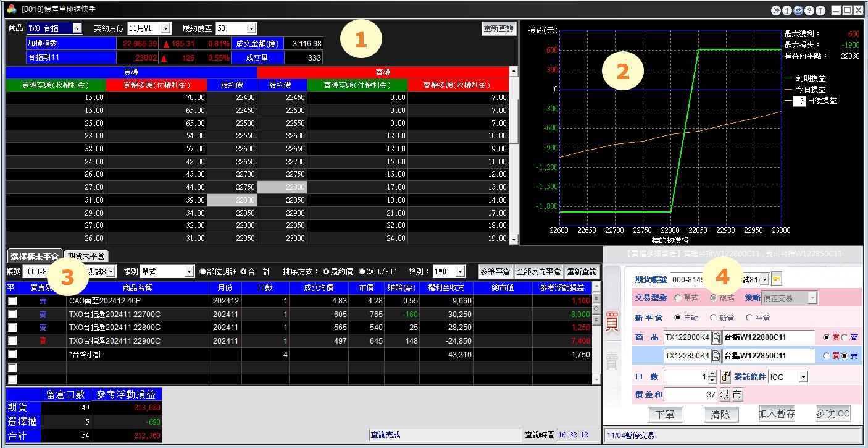Screen dimensions: 868x448
Task: Click 全部反向平倉 button
Action: tap(538, 272)
